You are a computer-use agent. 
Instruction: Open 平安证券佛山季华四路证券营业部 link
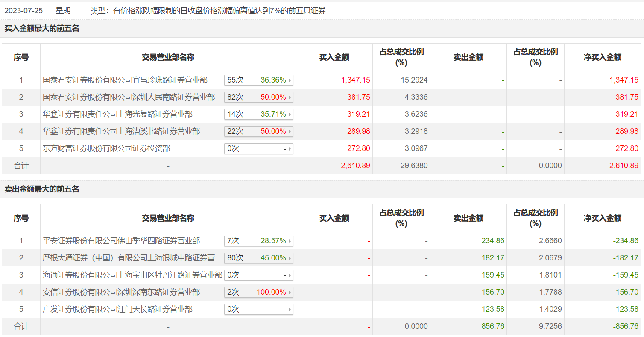pyautogui.click(x=121, y=241)
